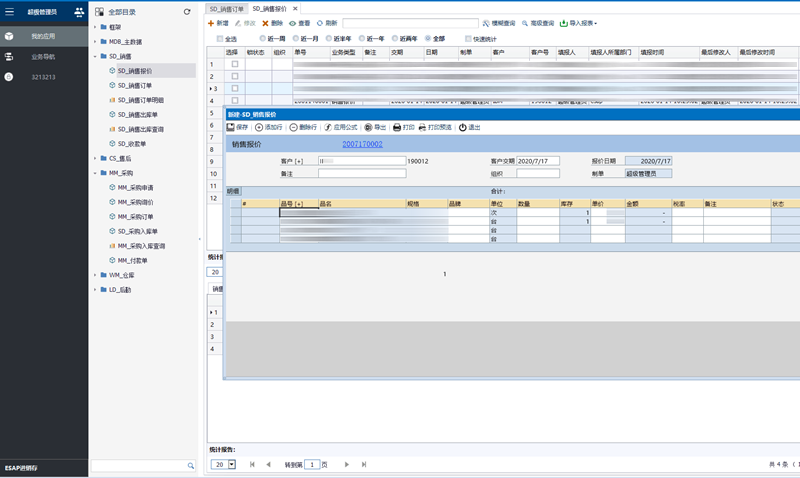Collapse the MM_采购 folder
800x478 pixels.
pos(95,173)
